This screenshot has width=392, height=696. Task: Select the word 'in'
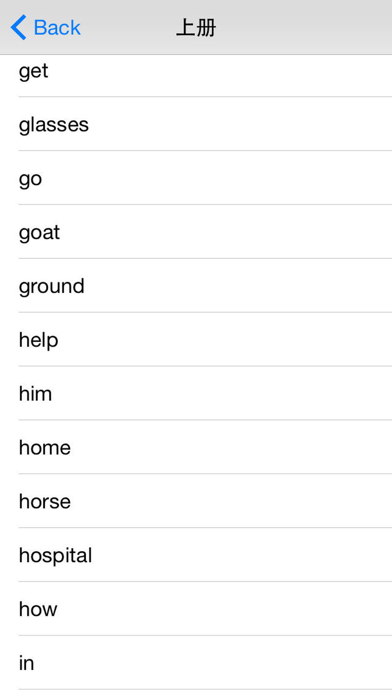click(x=196, y=663)
